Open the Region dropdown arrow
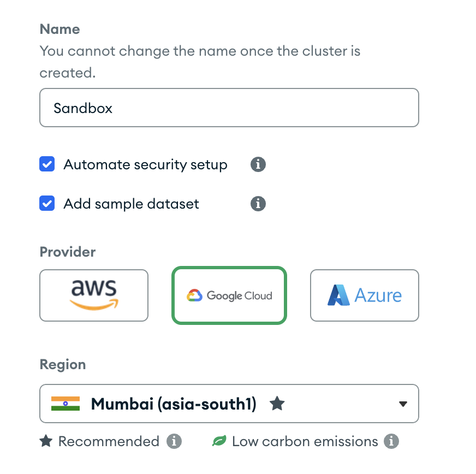 click(403, 404)
